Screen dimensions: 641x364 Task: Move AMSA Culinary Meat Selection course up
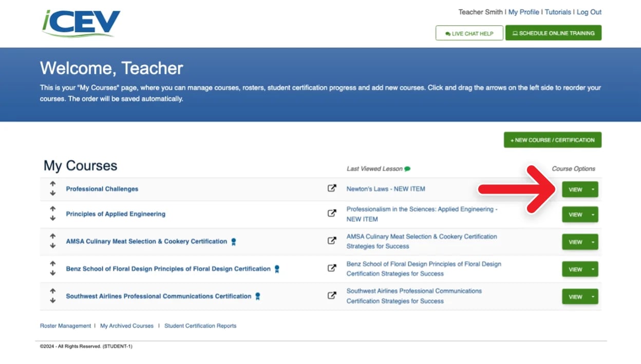tap(52, 236)
